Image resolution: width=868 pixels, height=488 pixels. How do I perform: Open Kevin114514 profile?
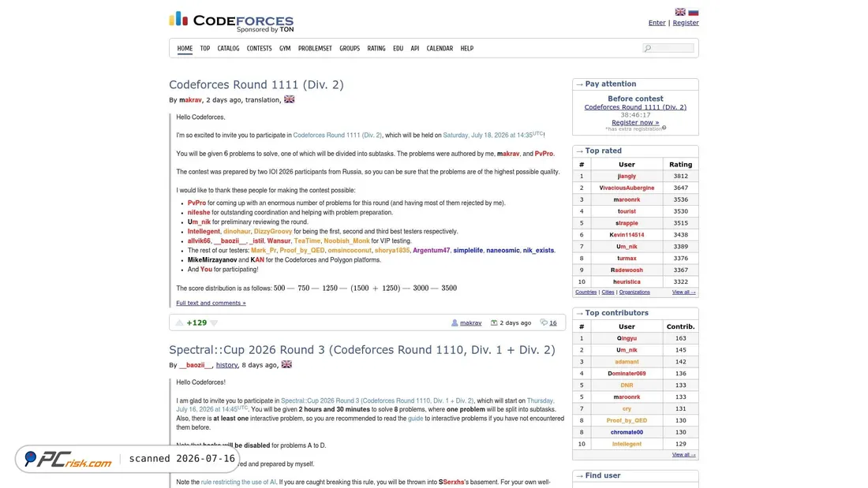(x=627, y=235)
